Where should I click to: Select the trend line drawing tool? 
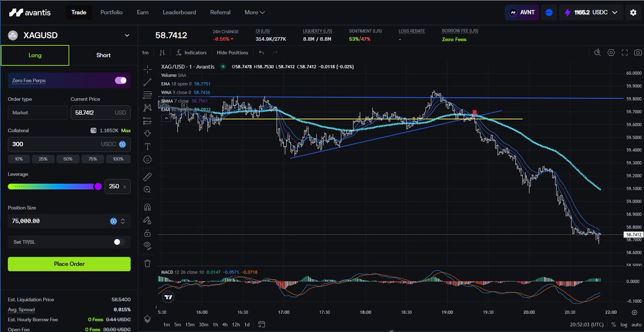148,82
